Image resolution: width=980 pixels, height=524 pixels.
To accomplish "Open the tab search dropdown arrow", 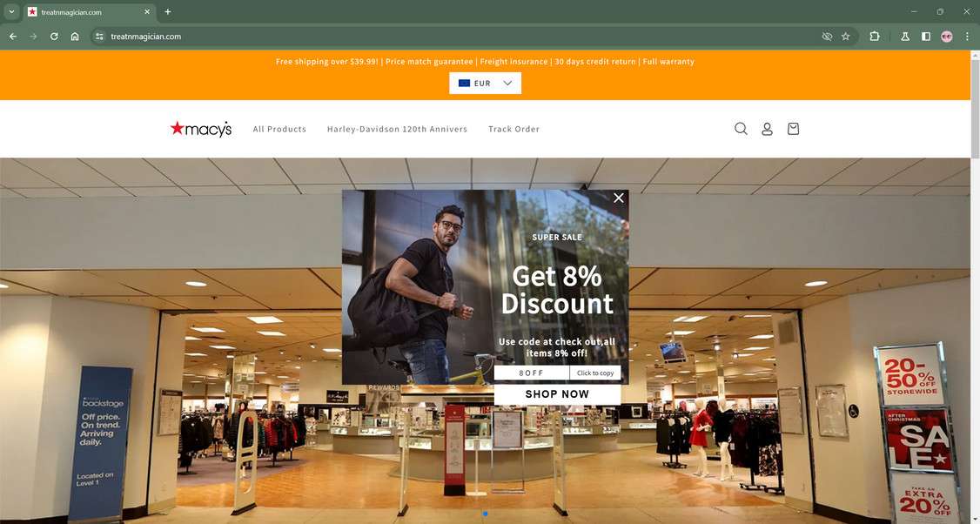I will tap(11, 12).
